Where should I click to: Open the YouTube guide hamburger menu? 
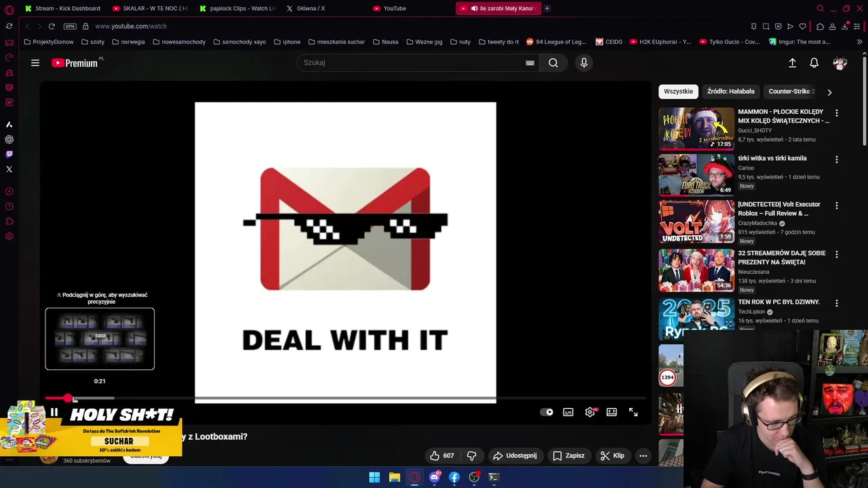[x=35, y=63]
